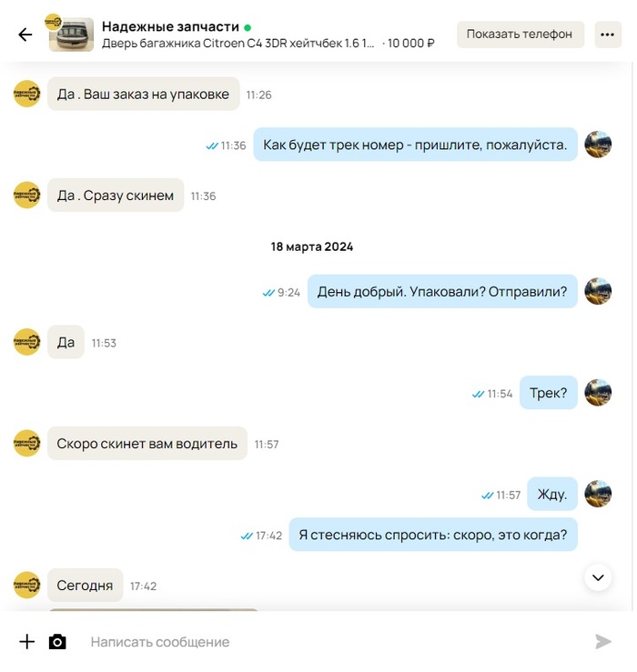Click the send message arrow icon
The image size is (637, 672).
[x=603, y=642]
